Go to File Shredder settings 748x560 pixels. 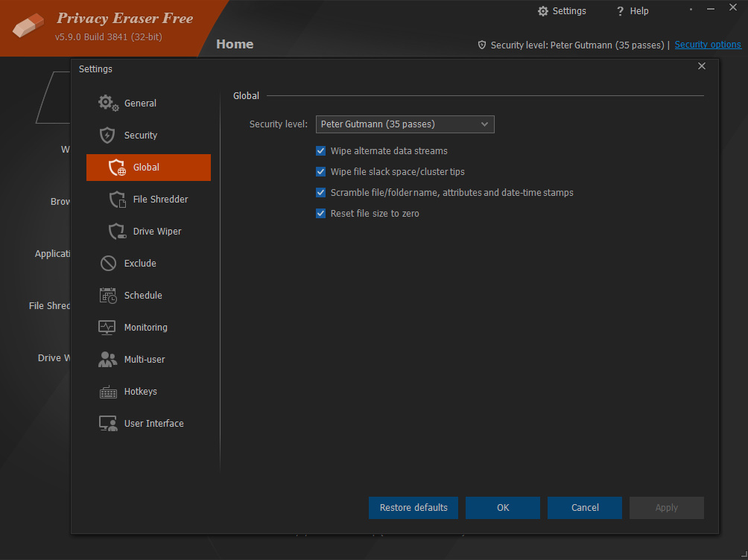[x=160, y=200]
